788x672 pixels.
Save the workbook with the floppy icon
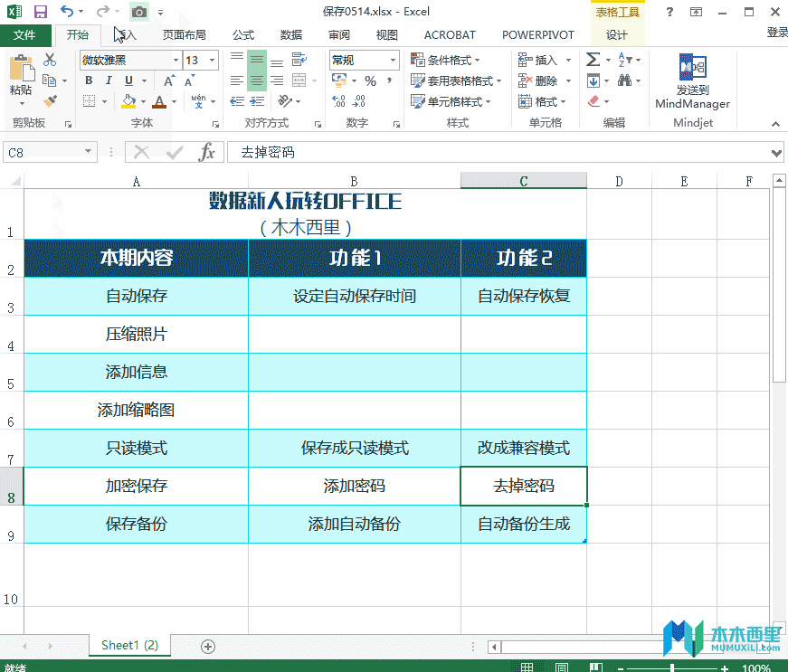(40, 12)
